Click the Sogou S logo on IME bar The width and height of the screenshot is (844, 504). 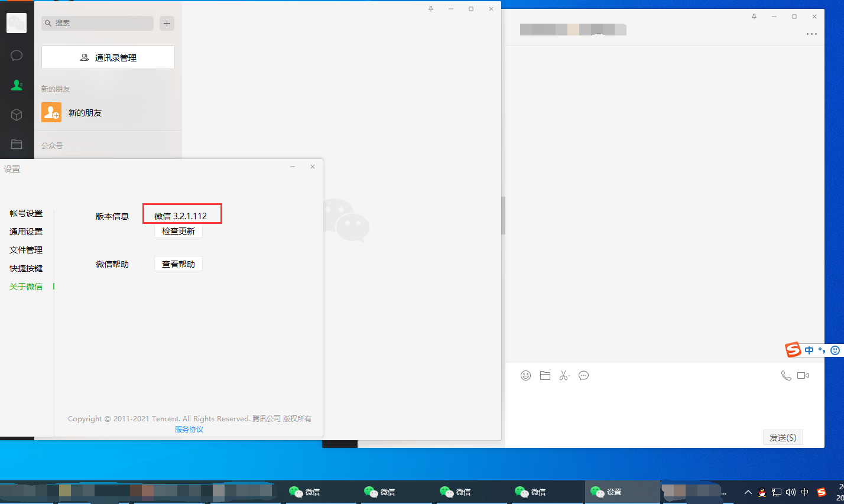(793, 350)
